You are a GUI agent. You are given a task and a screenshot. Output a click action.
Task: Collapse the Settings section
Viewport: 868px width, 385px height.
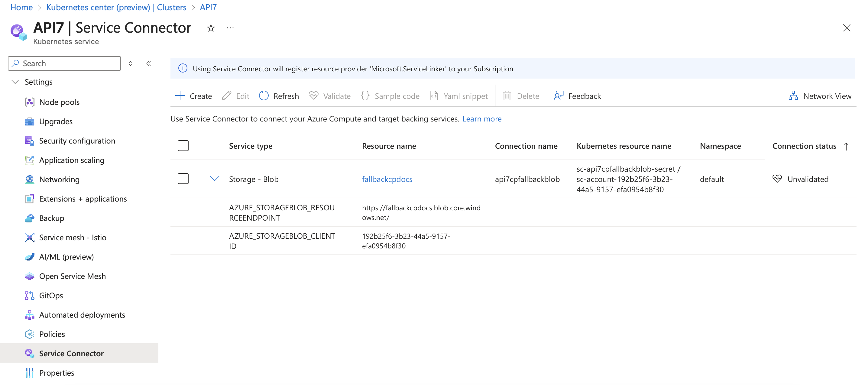click(15, 82)
